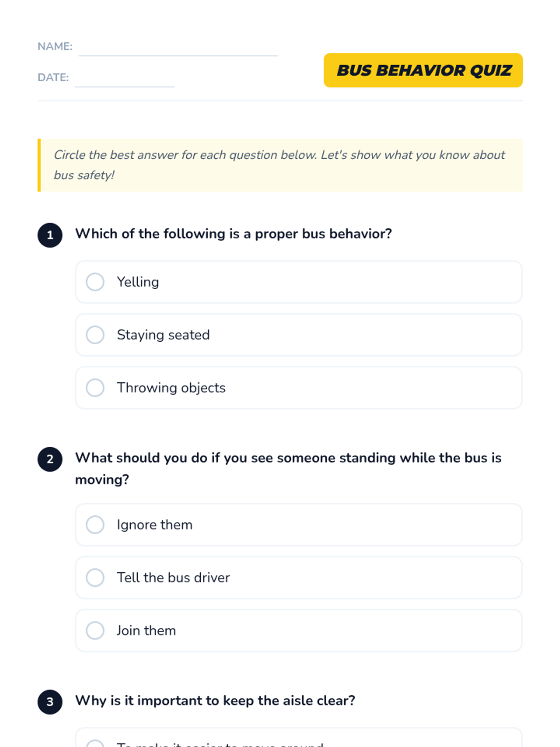Pick the Ignore them answer
Viewport: 560px width, 747px height.
(95, 525)
